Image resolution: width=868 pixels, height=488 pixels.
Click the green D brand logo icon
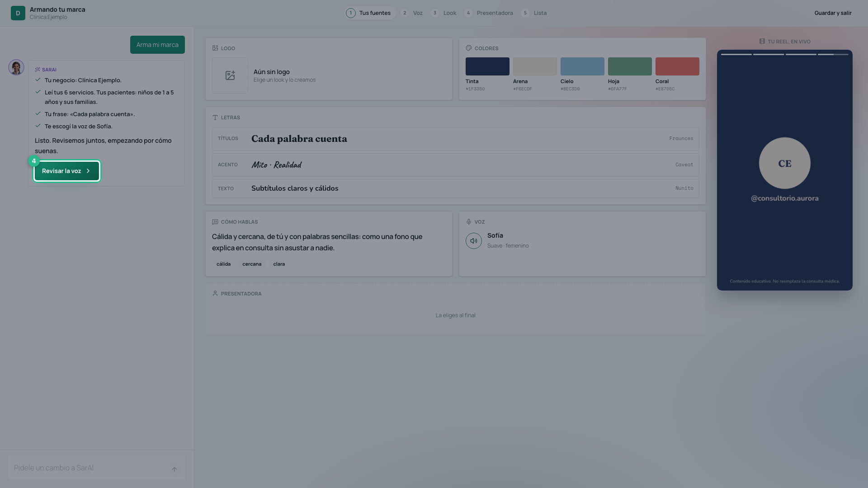pos(18,13)
